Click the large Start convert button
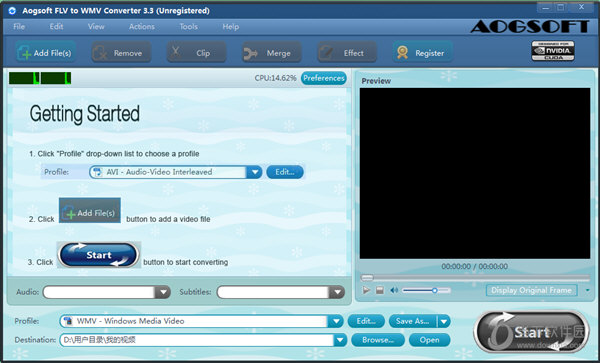The image size is (600, 363). (x=531, y=332)
